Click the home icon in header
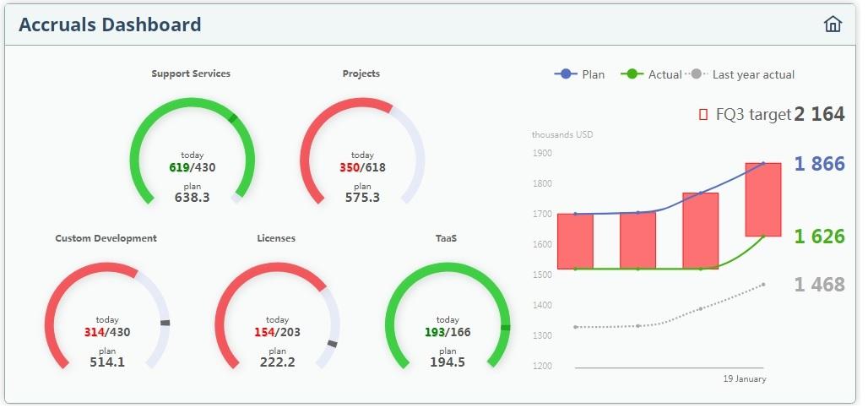868x419 pixels. tap(833, 24)
